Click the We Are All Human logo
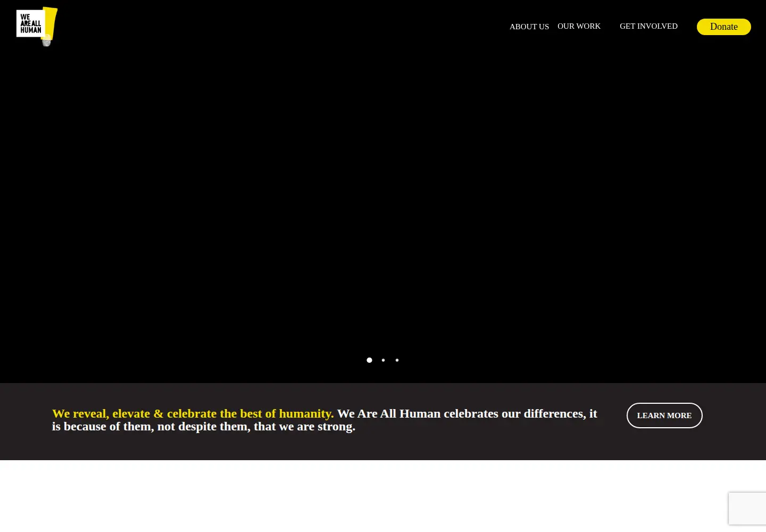Viewport: 766px width, 532px height. point(37,27)
